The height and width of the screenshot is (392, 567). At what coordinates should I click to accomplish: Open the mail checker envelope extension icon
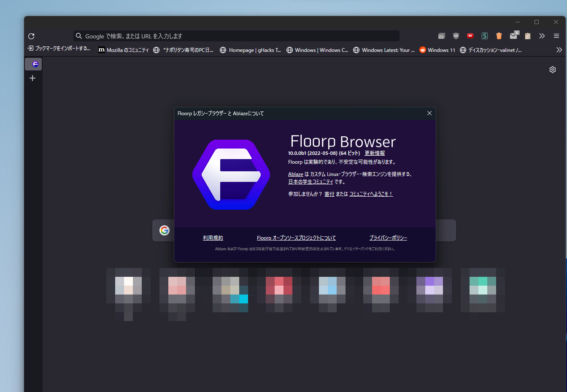514,35
